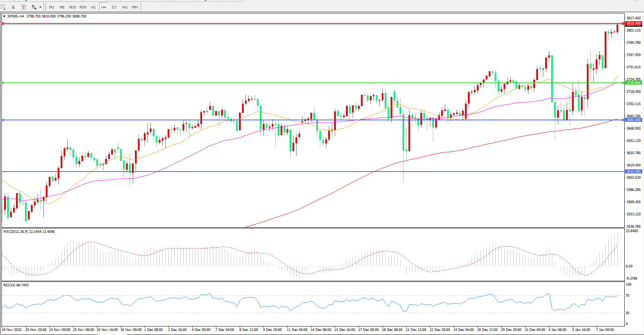Click the RSI(14) indicator label
Image resolution: width=644 pixels, height=335 pixels.
(x=10, y=285)
